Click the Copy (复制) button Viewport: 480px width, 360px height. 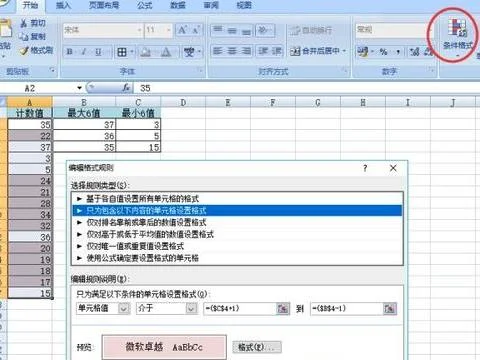pos(32,37)
